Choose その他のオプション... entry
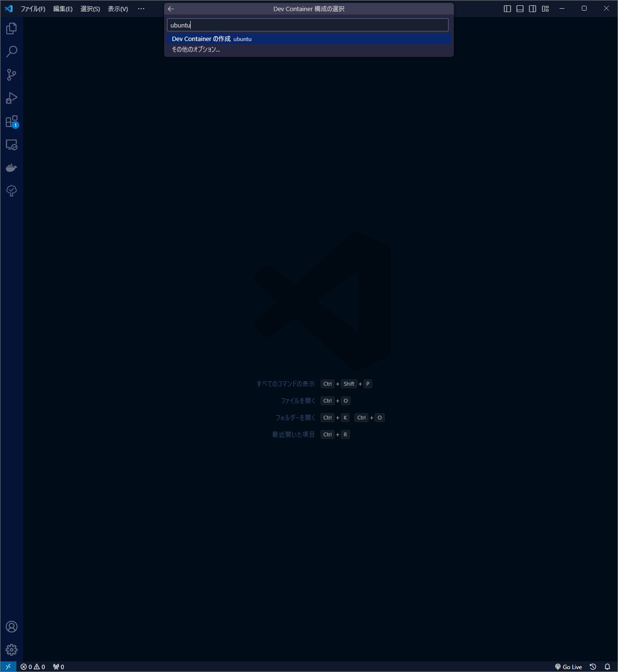 click(309, 49)
